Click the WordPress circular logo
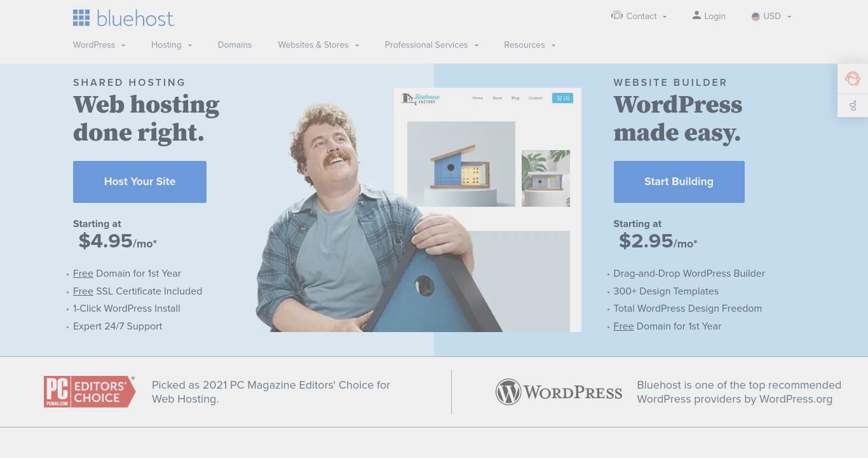The width and height of the screenshot is (868, 458). (x=508, y=392)
